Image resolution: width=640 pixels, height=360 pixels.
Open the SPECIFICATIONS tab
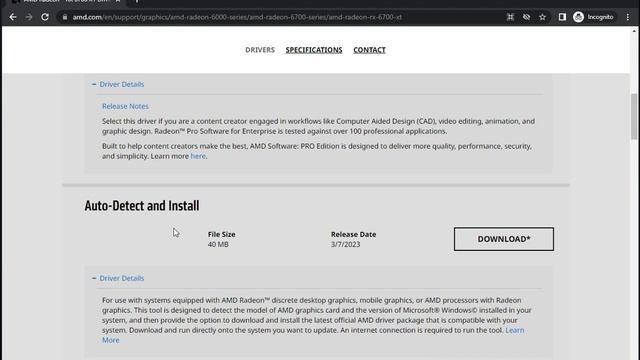point(314,50)
